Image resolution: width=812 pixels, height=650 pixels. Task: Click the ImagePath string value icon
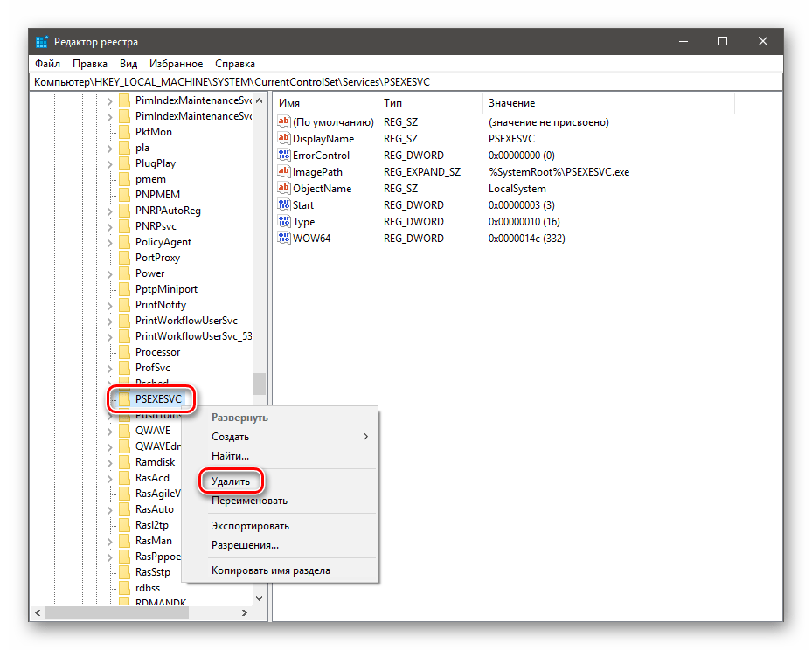click(283, 172)
